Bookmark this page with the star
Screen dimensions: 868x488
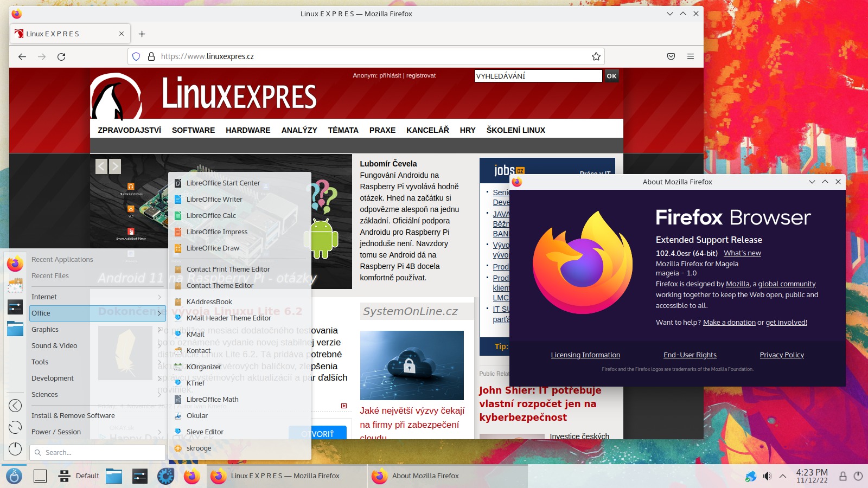pos(596,56)
